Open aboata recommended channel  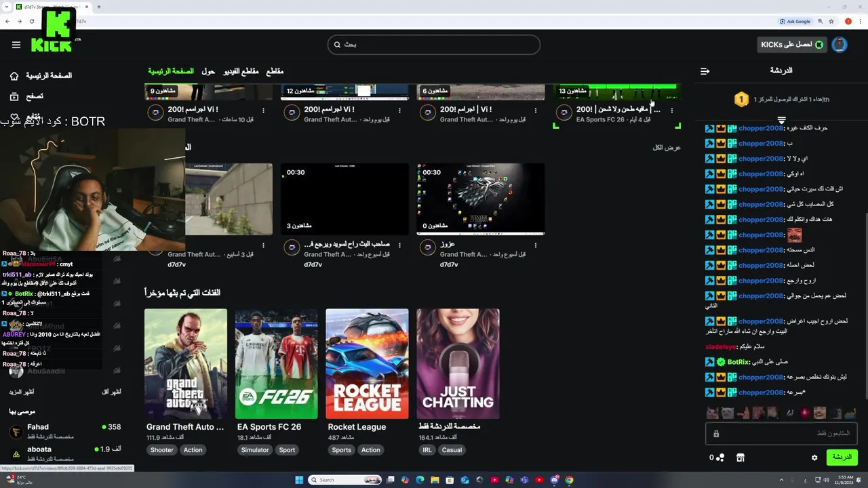pos(65,453)
